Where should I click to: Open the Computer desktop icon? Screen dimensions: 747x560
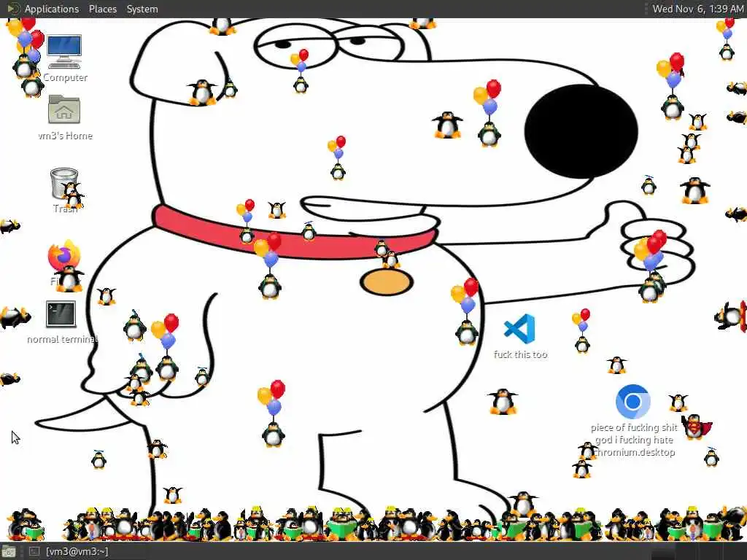(64, 52)
